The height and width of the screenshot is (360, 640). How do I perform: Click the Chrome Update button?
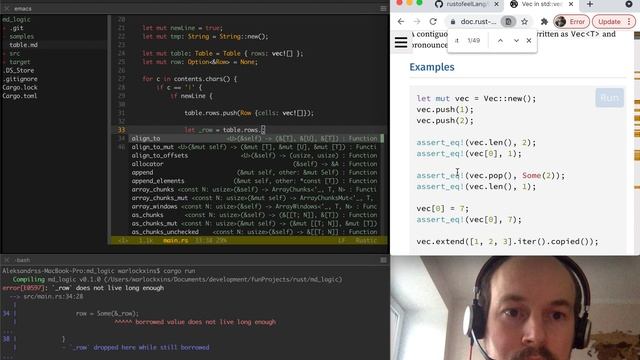point(609,22)
